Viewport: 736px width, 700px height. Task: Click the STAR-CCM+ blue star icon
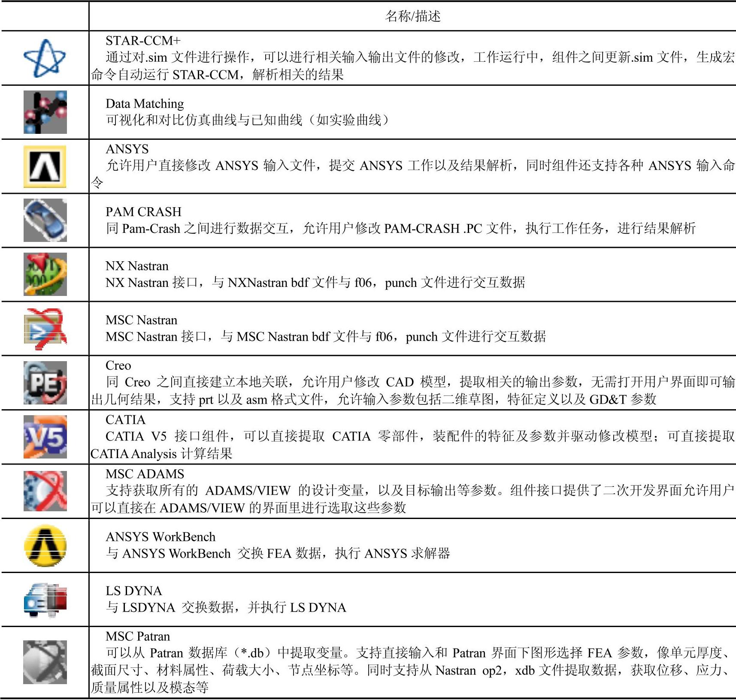[x=45, y=58]
